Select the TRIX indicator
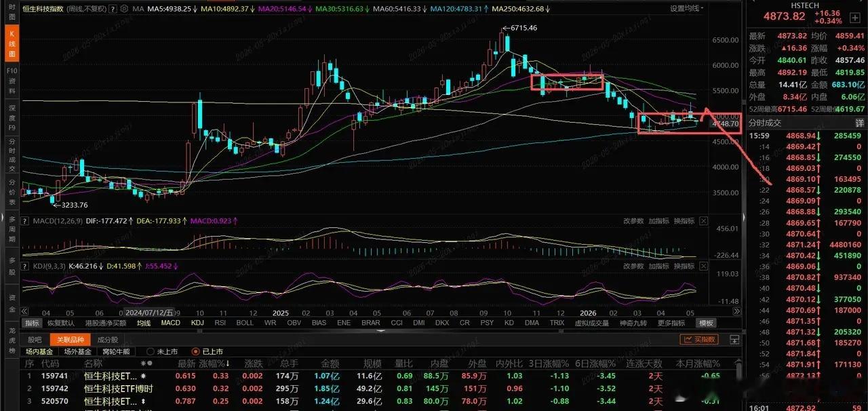Viewport: 868px width, 411px height. (x=557, y=323)
